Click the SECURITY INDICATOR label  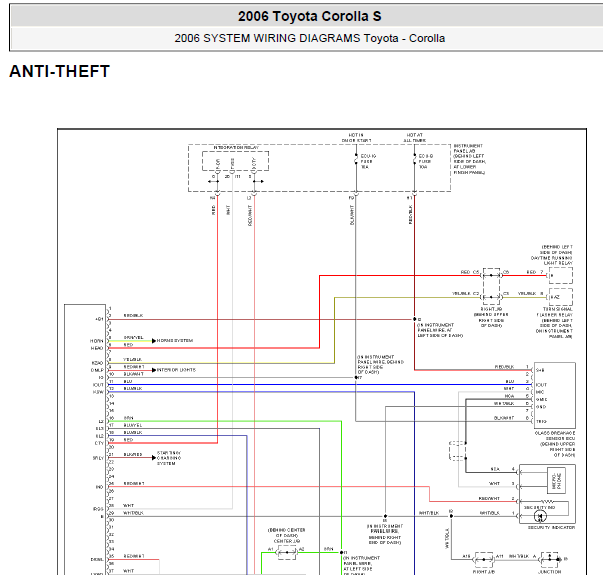(x=551, y=528)
